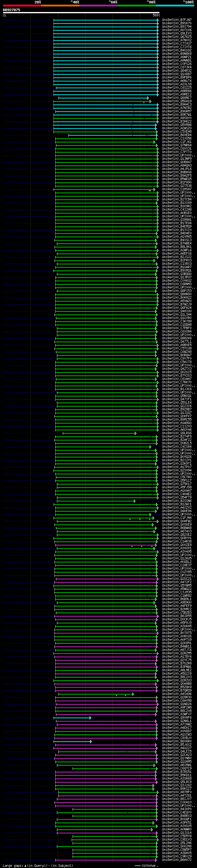Select the label UniRef100_B9H4C3
Viewport: 197px width, 868px height.
(x=176, y=105)
